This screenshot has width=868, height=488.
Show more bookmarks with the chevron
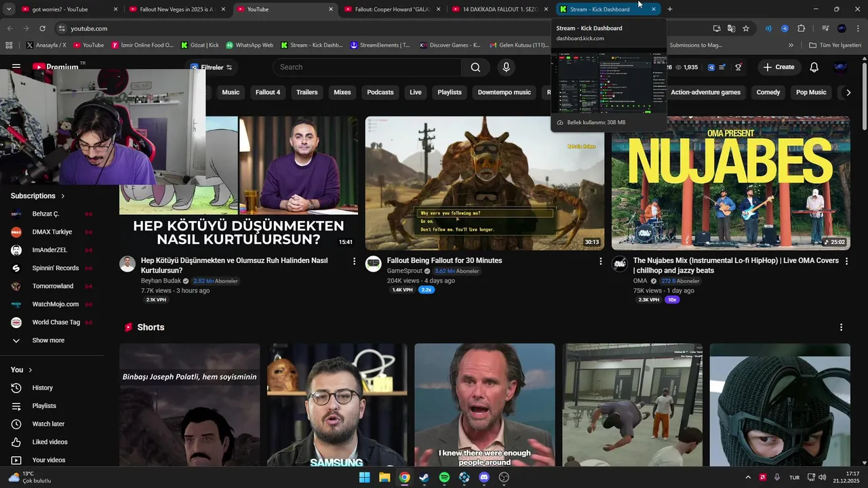(791, 45)
